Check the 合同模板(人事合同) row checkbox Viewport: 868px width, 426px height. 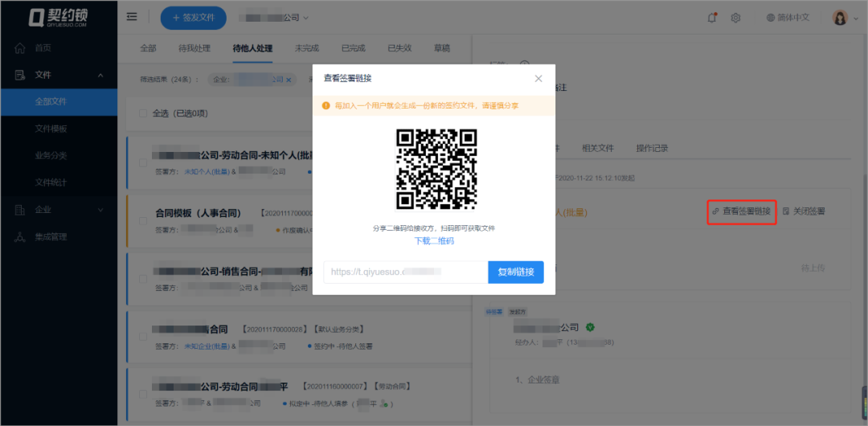143,220
